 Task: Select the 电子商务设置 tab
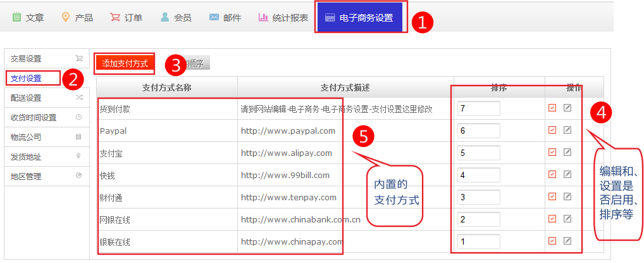pos(359,18)
